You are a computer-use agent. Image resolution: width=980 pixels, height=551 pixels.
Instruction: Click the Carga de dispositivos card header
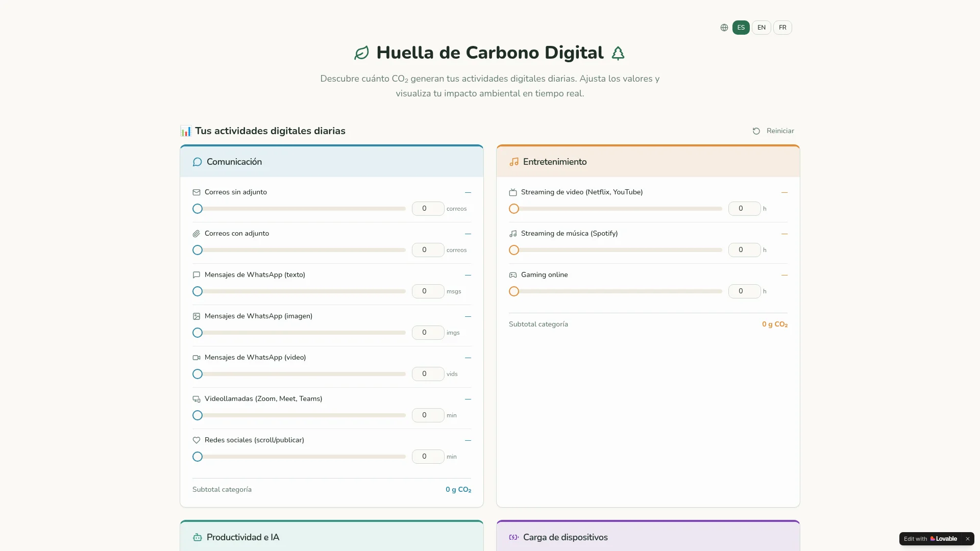click(x=648, y=537)
